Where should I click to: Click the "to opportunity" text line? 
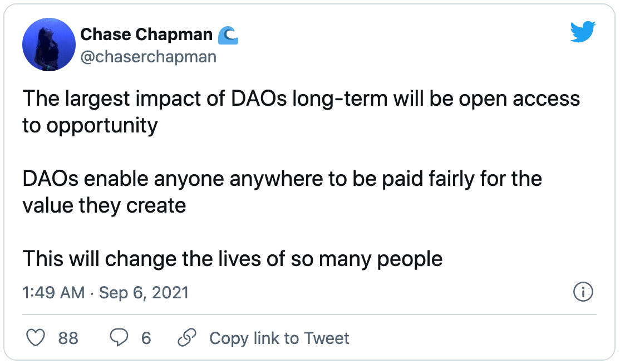(x=90, y=125)
